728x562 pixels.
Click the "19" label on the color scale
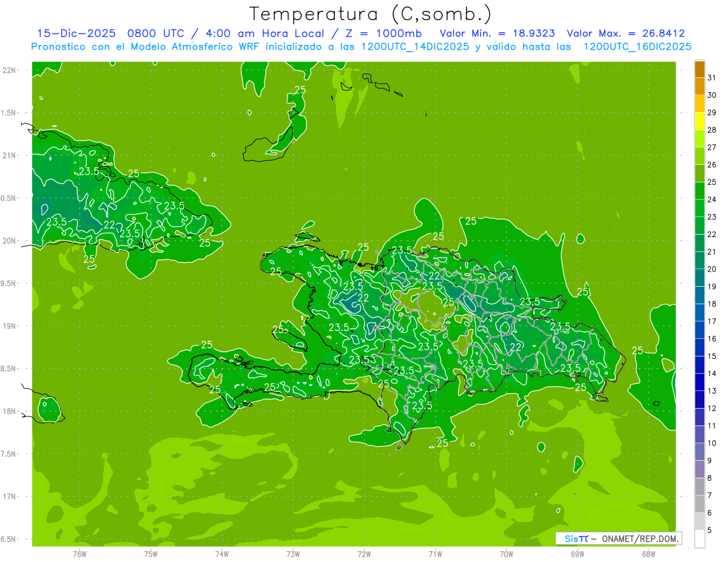pyautogui.click(x=712, y=287)
